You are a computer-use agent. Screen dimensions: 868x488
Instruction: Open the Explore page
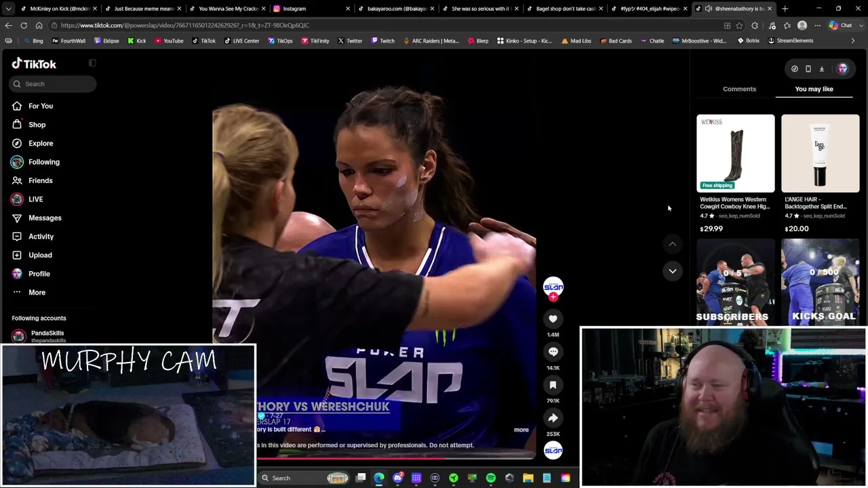pos(41,143)
